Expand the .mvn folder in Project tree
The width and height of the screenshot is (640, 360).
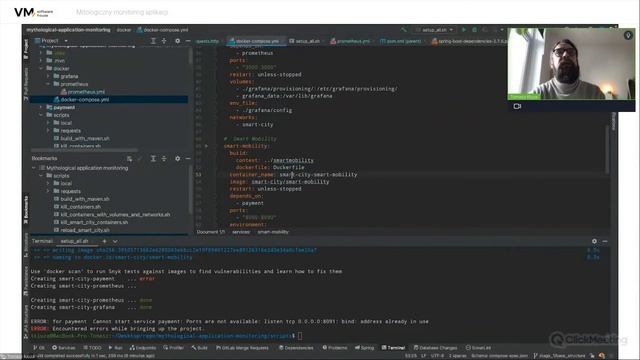(x=41, y=61)
